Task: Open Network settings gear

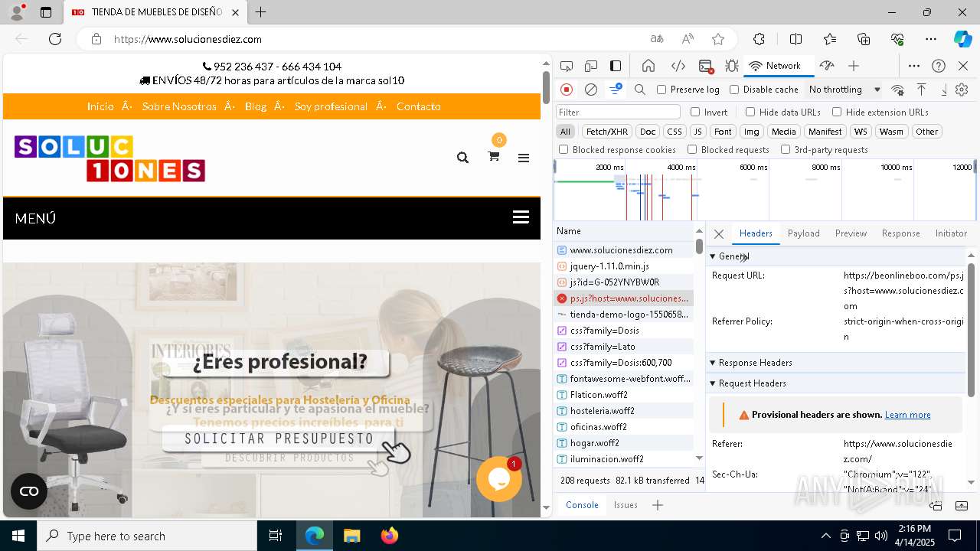Action: click(962, 90)
